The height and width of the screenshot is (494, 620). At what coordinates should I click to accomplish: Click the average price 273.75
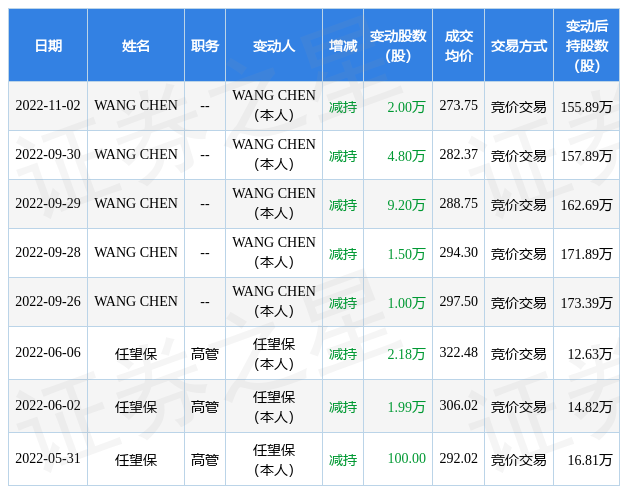(459, 106)
